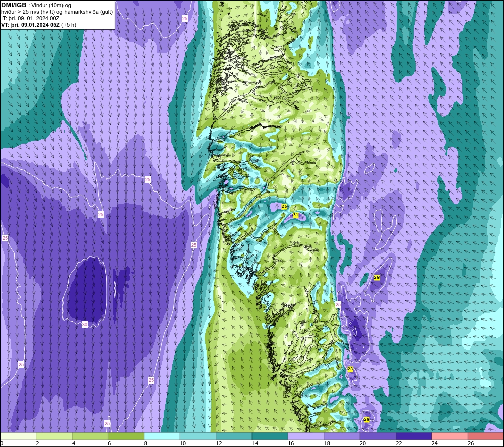Click the '0' value on the color scale
This screenshot has width=504, height=447.
point(2,443)
